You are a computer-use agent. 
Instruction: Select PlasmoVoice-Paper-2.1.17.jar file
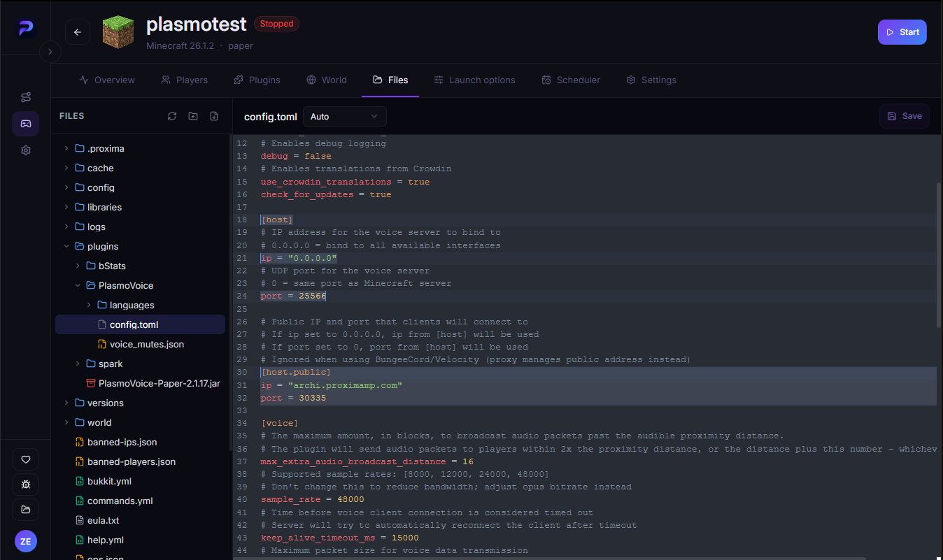pyautogui.click(x=140, y=383)
